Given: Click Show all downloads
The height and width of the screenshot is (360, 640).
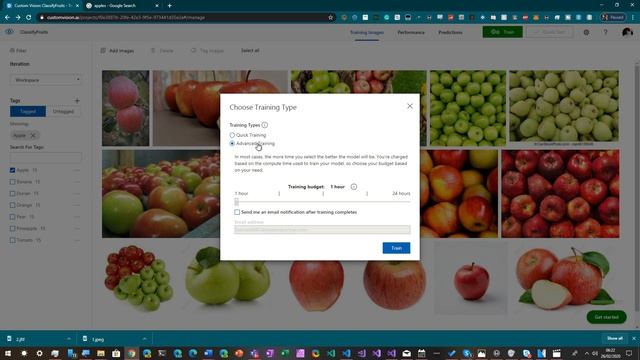Looking at the screenshot, I should click(614, 338).
